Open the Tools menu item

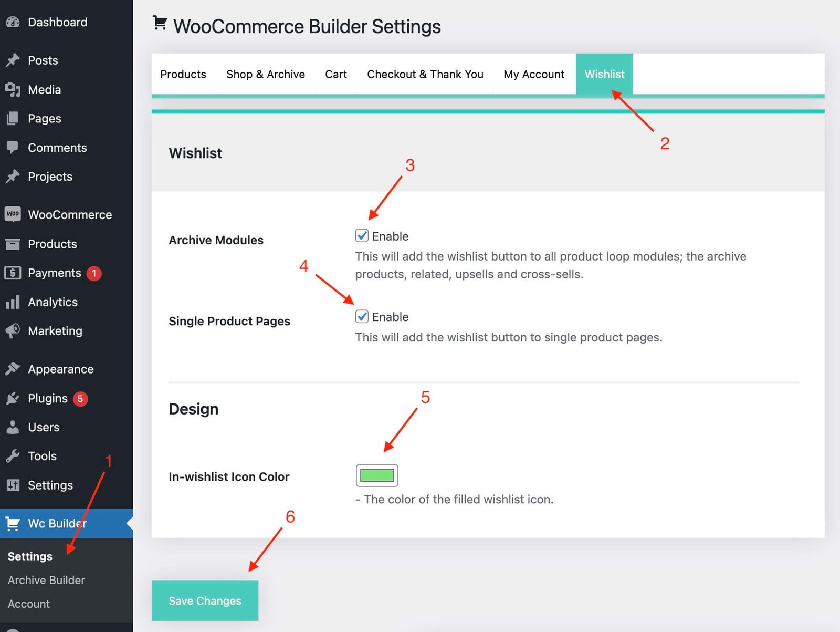click(x=42, y=456)
